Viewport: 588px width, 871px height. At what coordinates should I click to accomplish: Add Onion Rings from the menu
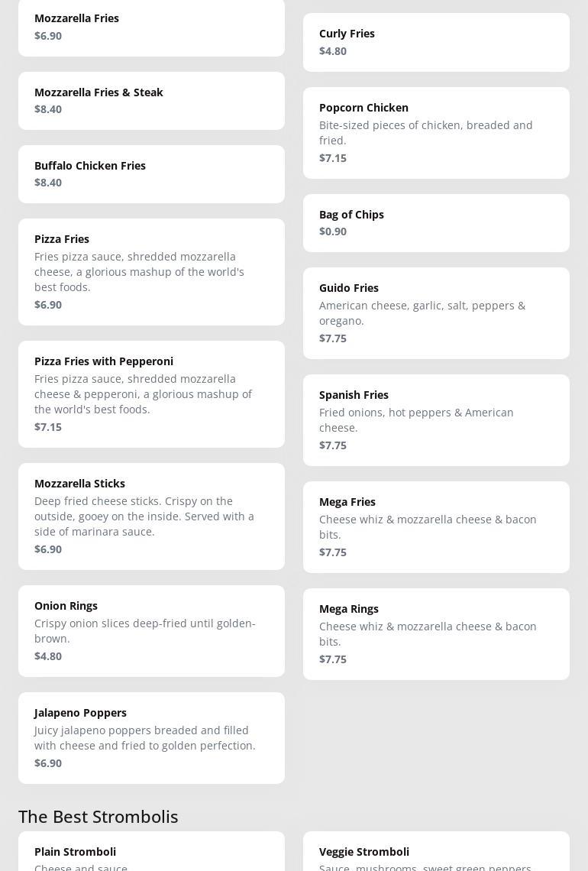point(151,631)
